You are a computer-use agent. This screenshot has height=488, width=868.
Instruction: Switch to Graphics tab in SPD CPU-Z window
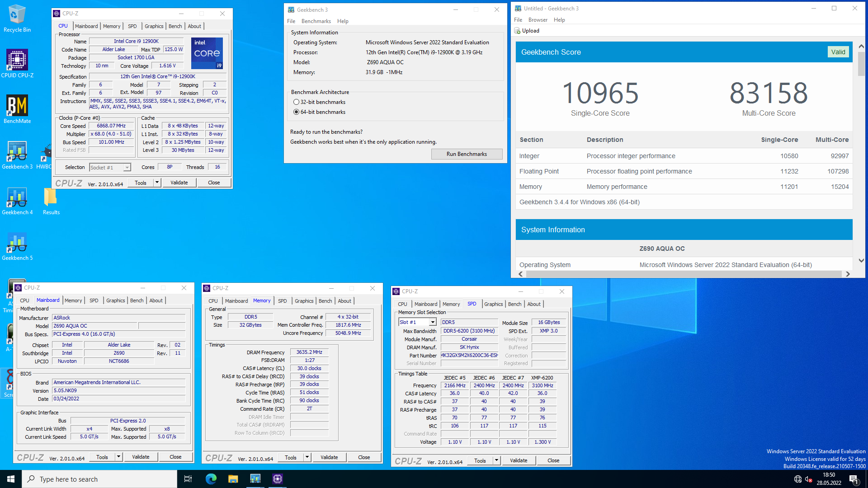tap(493, 304)
